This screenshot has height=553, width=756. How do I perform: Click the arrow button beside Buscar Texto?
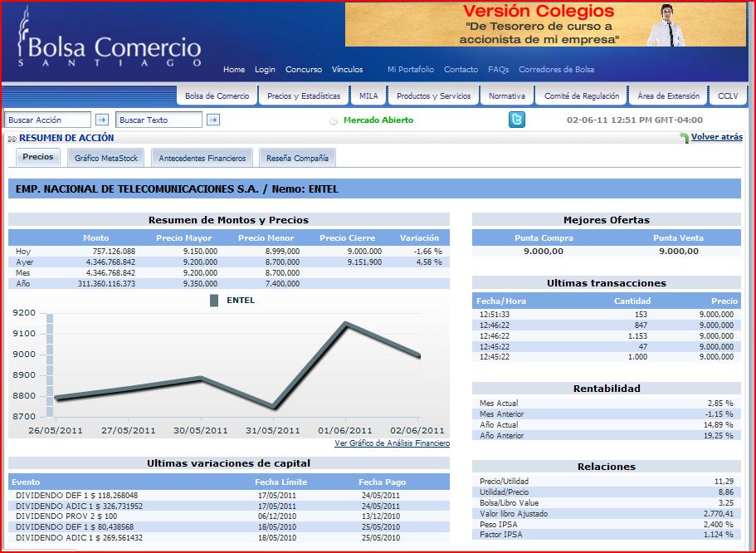pyautogui.click(x=212, y=120)
